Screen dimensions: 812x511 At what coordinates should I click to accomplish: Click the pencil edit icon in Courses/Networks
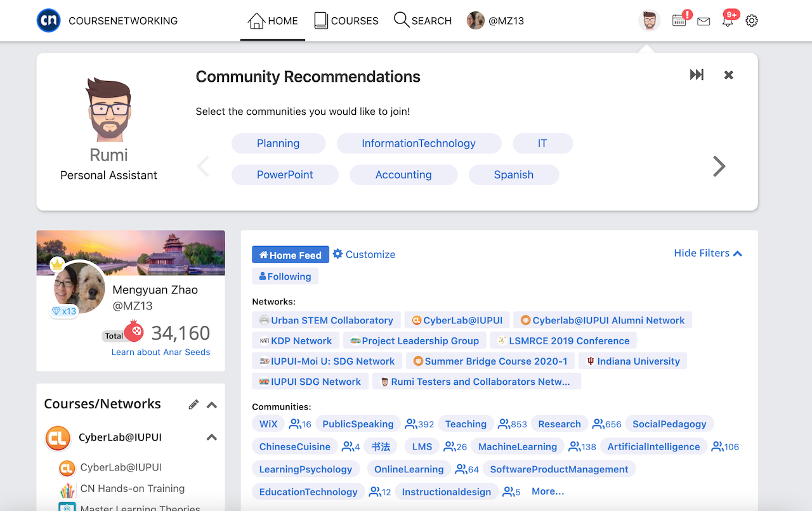click(193, 404)
